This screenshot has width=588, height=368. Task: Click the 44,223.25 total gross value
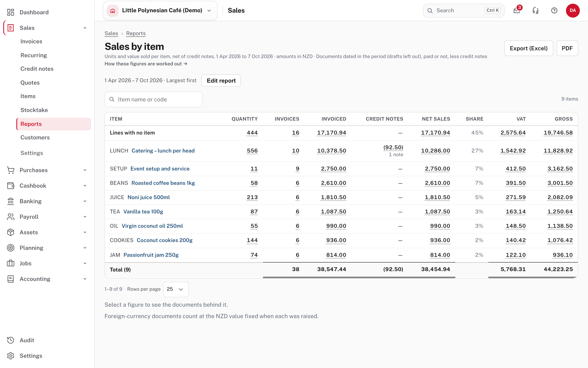[558, 269]
